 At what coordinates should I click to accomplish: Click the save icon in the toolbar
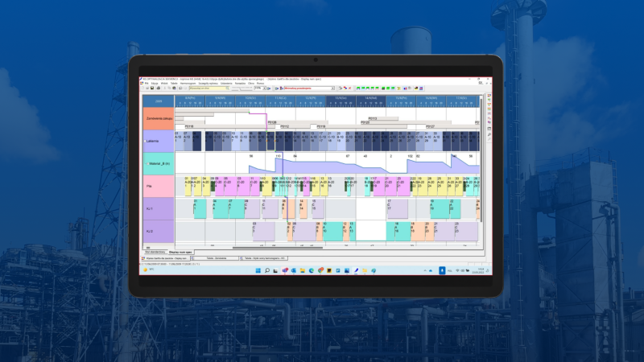(153, 88)
